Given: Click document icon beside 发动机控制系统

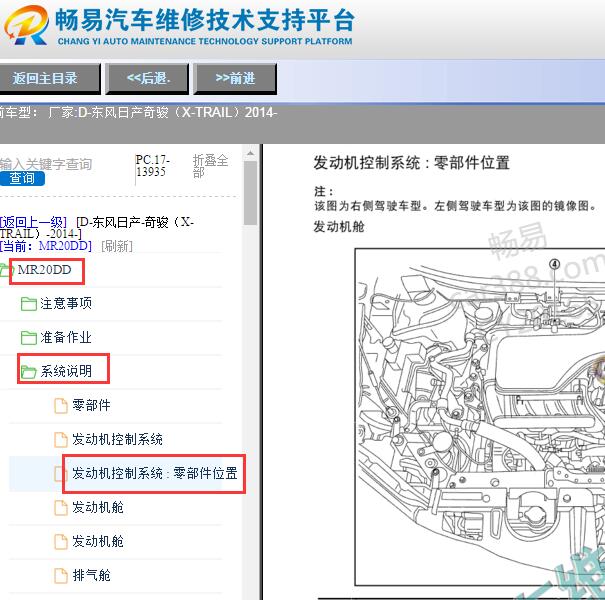Looking at the screenshot, I should [x=61, y=439].
